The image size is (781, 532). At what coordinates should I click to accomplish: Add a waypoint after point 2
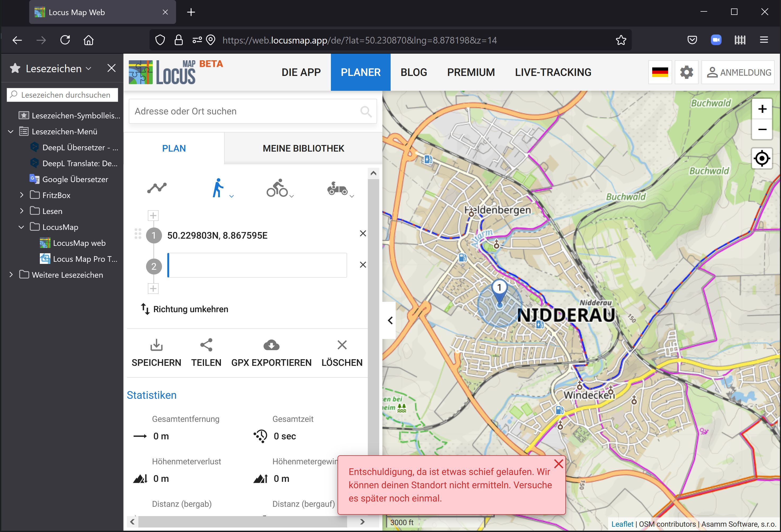coord(153,288)
